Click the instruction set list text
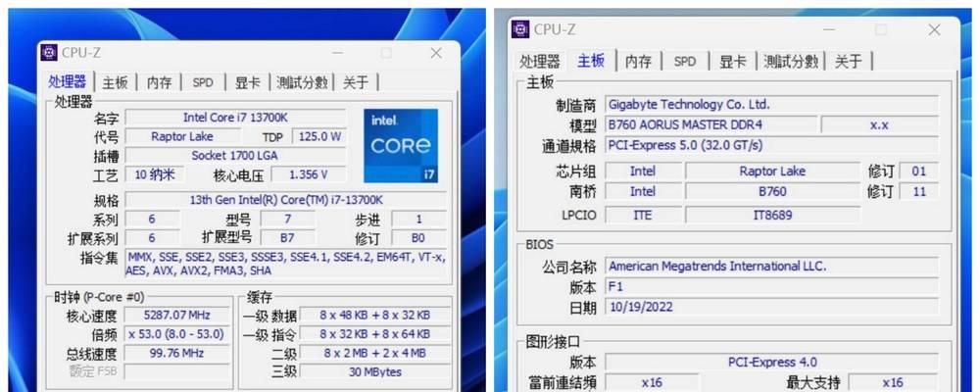The image size is (980, 392). pos(286,264)
